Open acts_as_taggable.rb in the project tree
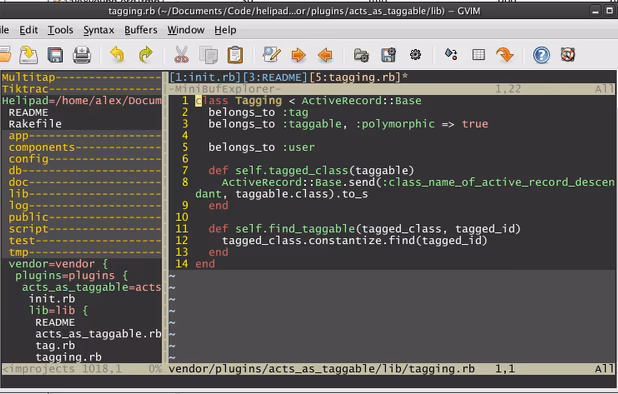This screenshot has height=394, width=618. [98, 334]
